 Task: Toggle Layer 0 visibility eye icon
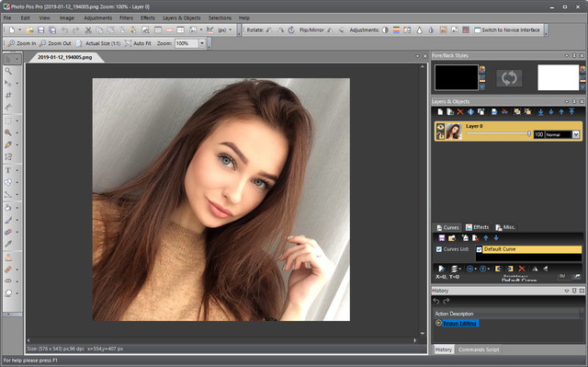pos(440,127)
